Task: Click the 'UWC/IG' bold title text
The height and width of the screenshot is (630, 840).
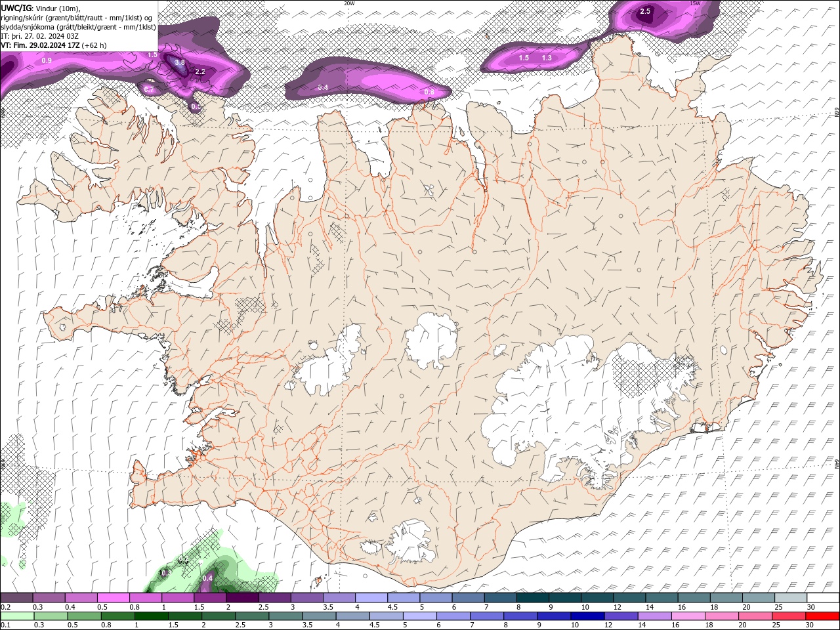Action: 16,8
